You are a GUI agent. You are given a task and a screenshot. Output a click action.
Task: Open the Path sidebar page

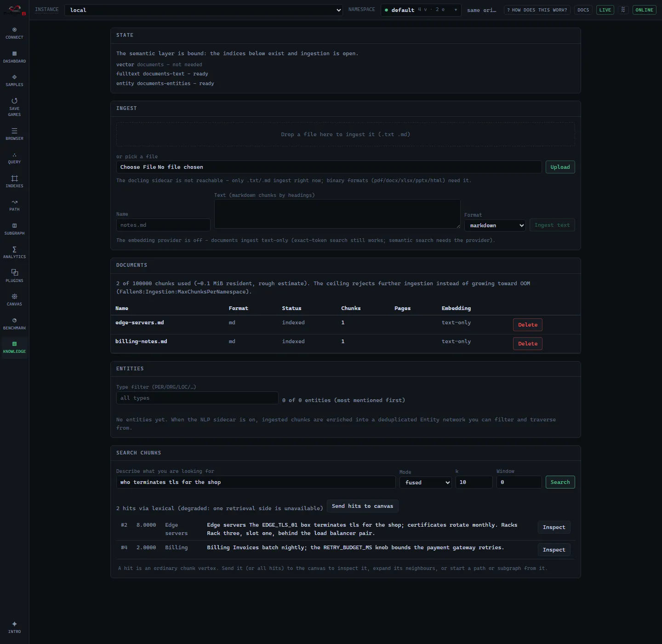click(x=14, y=205)
